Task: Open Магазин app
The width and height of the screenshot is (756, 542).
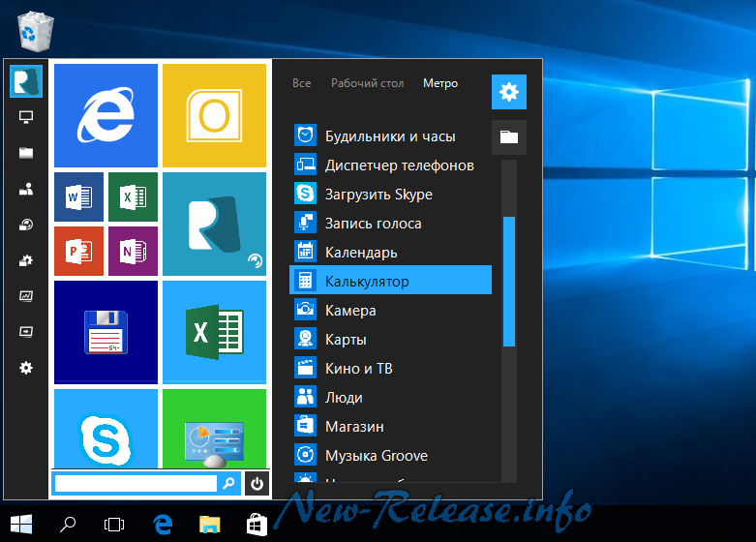Action: click(x=390, y=426)
